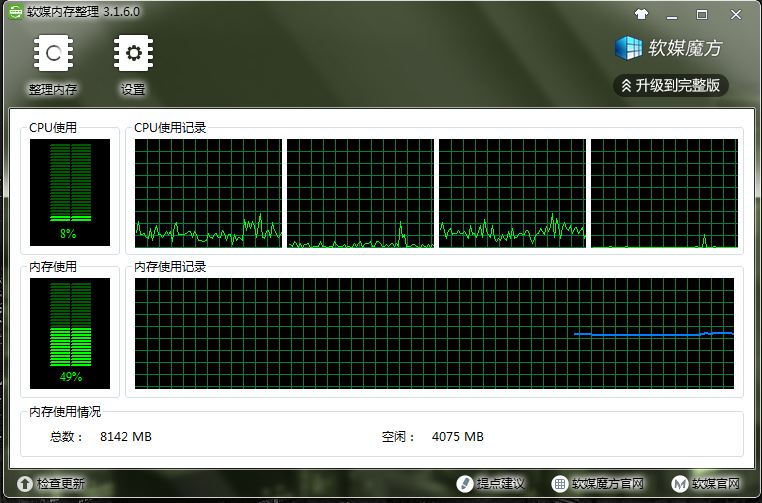
Task: Click the 提点建议 pencil icon
Action: pos(465,484)
